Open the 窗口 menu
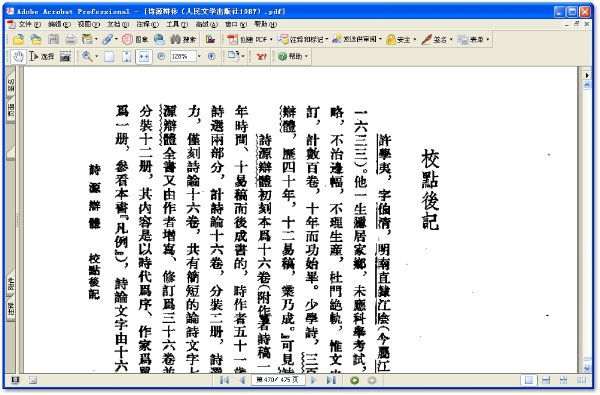This screenshot has height=395, width=600. pyautogui.click(x=236, y=24)
